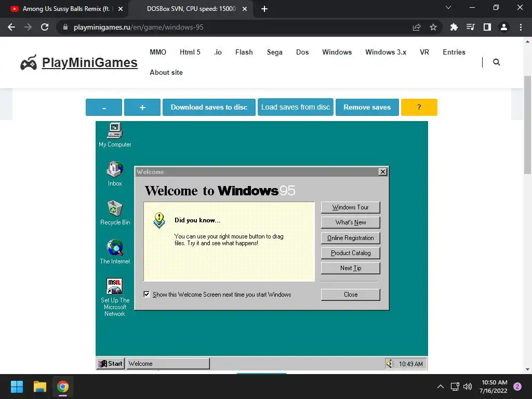Open the Sega menu item
Viewport: 532px width, 399px height.
coord(274,52)
